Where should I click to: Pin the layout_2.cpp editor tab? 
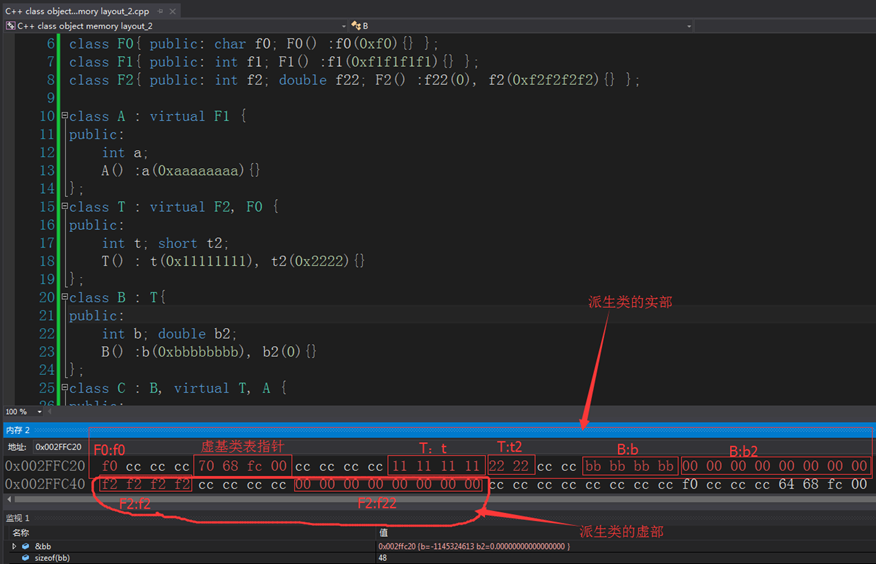pyautogui.click(x=160, y=11)
